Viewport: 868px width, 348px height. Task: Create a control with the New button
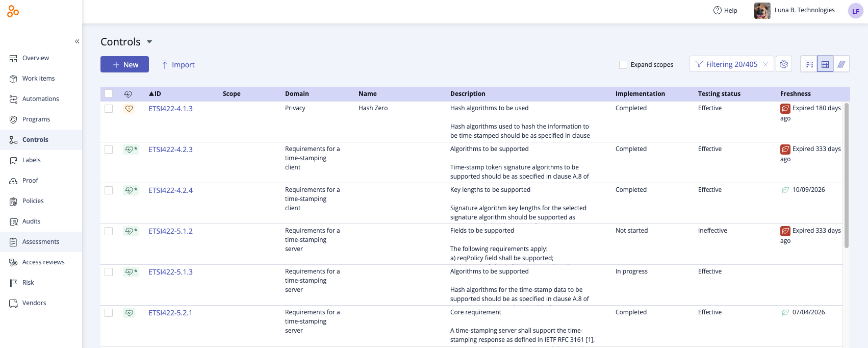pos(124,64)
